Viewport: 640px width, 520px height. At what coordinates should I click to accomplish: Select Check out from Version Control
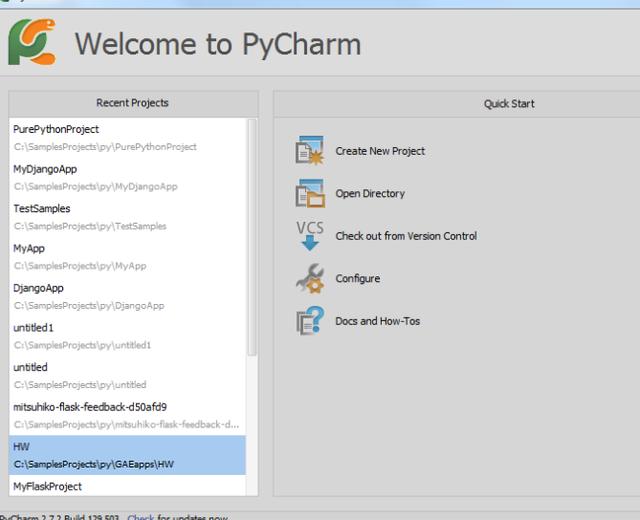pyautogui.click(x=406, y=236)
